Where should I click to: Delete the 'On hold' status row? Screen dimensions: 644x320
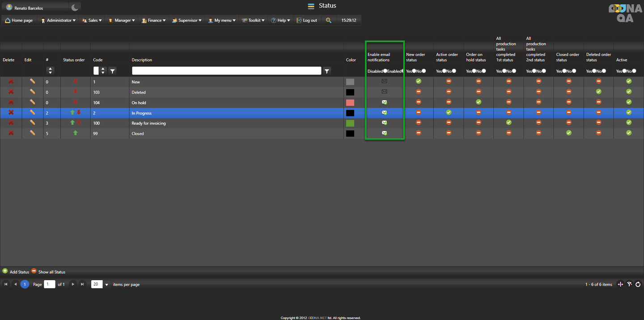click(11, 102)
